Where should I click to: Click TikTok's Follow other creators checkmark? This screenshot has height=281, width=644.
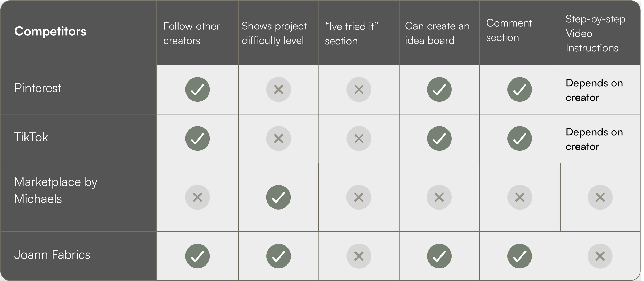pyautogui.click(x=198, y=139)
